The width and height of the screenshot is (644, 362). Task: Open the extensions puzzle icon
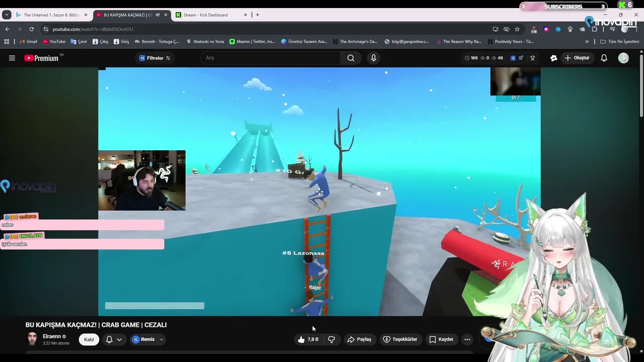coord(594,29)
